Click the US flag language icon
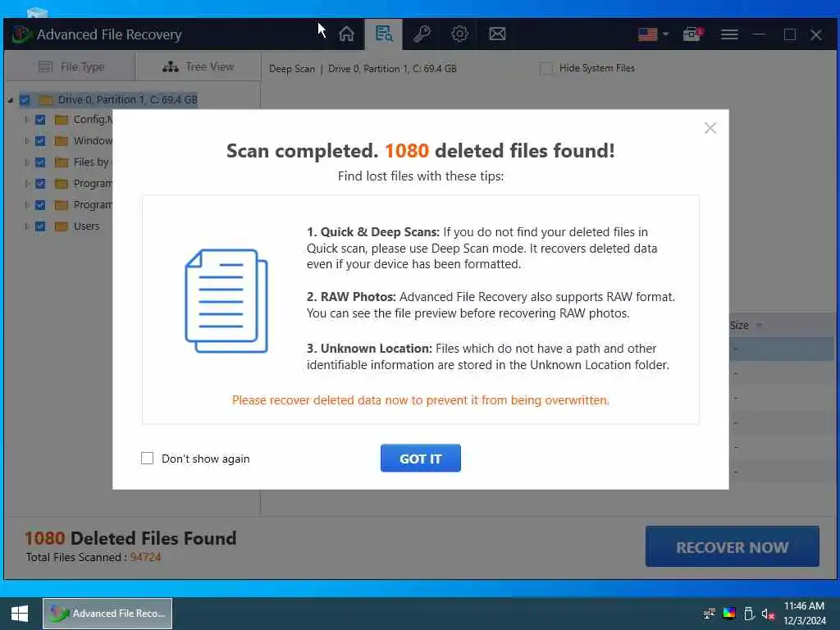The width and height of the screenshot is (840, 630). 648,34
